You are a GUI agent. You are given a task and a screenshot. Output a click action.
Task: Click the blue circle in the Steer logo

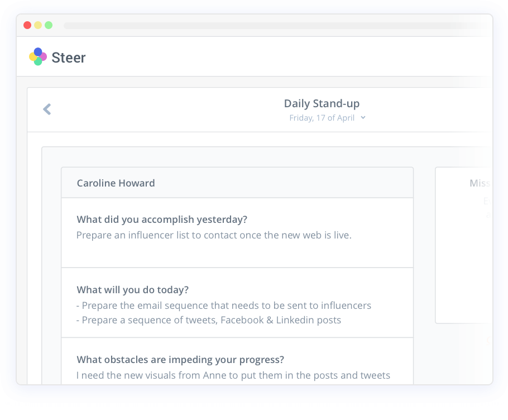click(38, 52)
